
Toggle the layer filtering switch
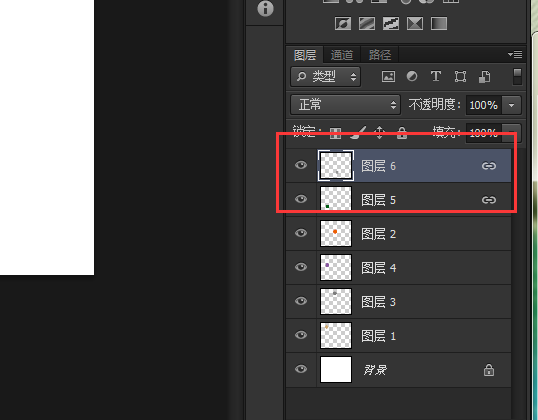(x=517, y=76)
